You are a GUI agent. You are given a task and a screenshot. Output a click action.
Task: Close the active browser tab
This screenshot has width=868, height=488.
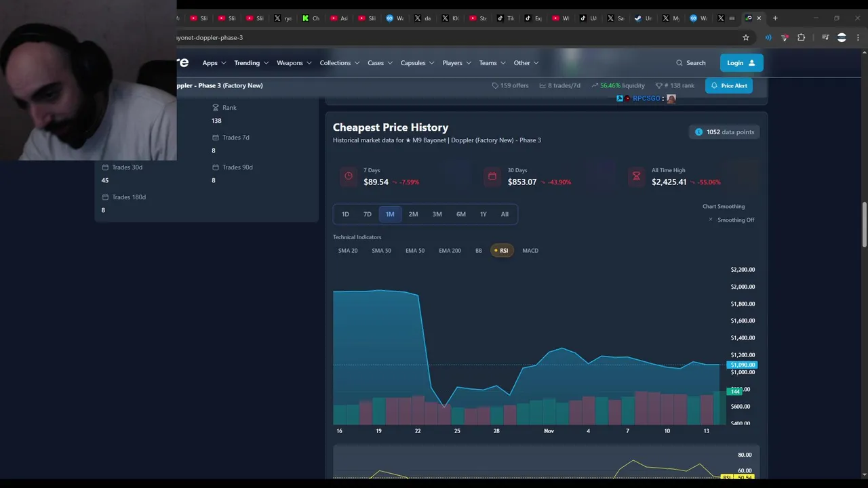759,18
